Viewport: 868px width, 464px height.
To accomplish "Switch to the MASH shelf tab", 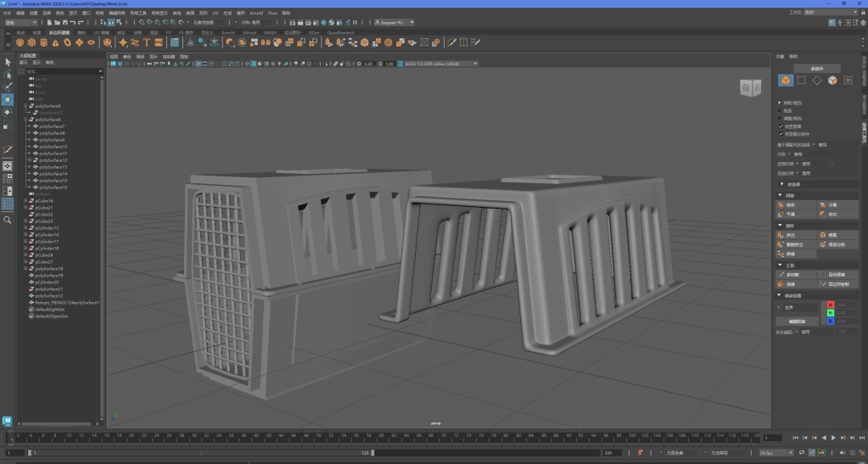I will [270, 32].
